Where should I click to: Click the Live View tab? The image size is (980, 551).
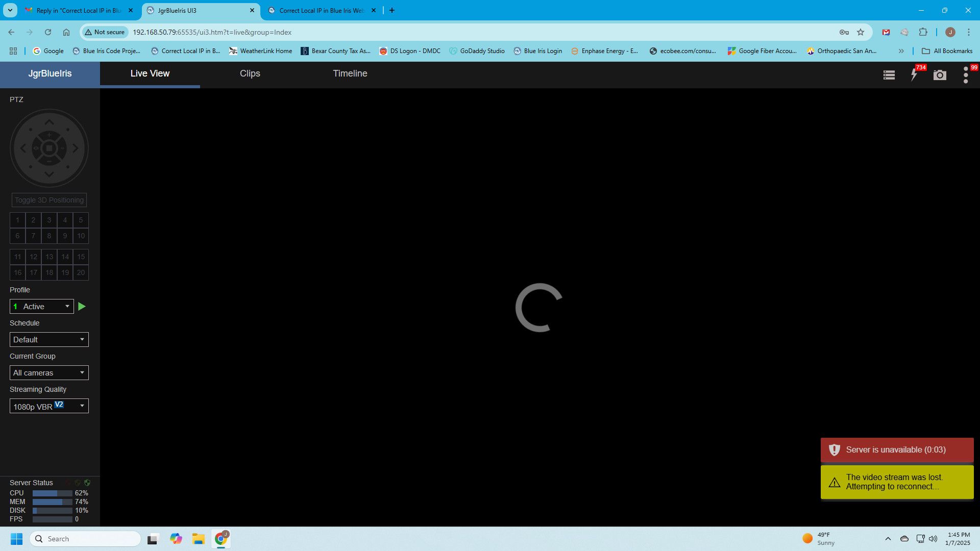(150, 73)
